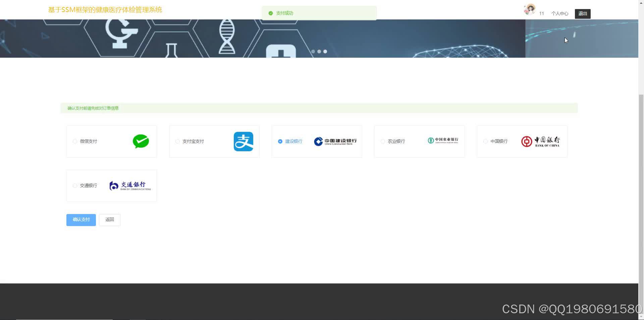Screen dimensions: 644x320
Task: Click the 微信支付 label text
Action: pos(89,141)
